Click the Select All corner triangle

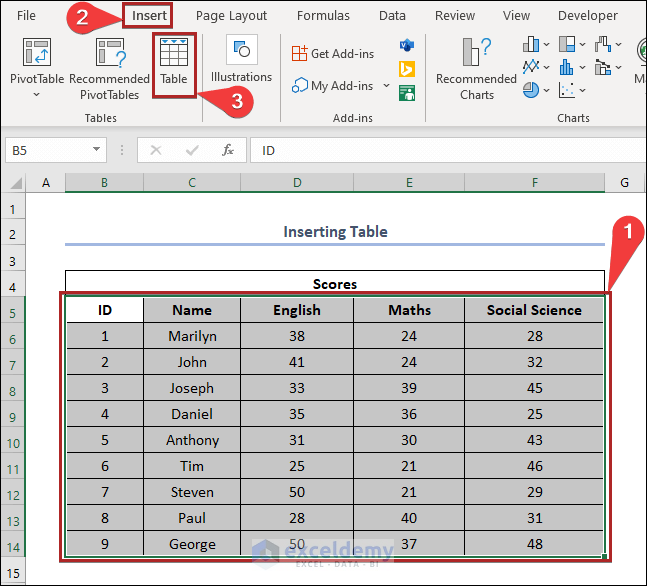coord(15,183)
